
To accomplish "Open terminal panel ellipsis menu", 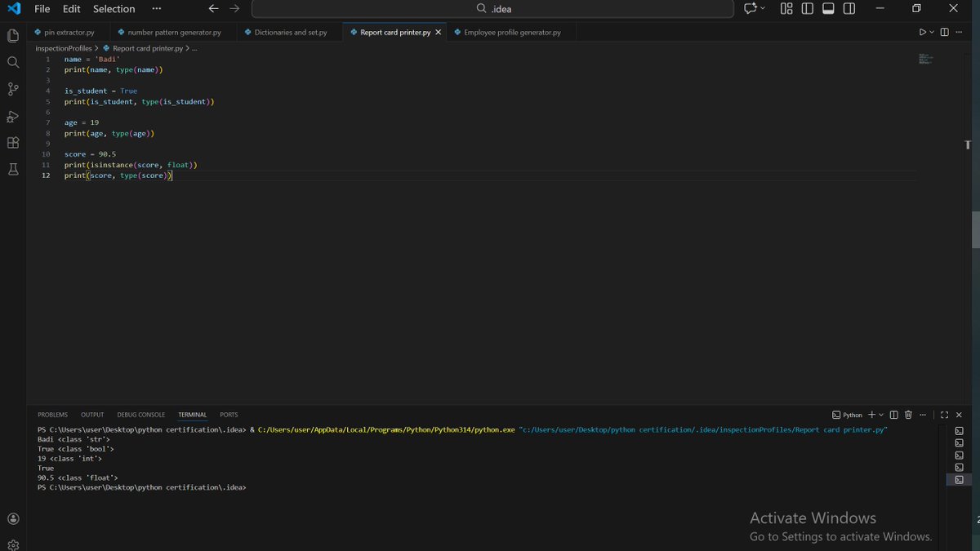I will 923,415.
